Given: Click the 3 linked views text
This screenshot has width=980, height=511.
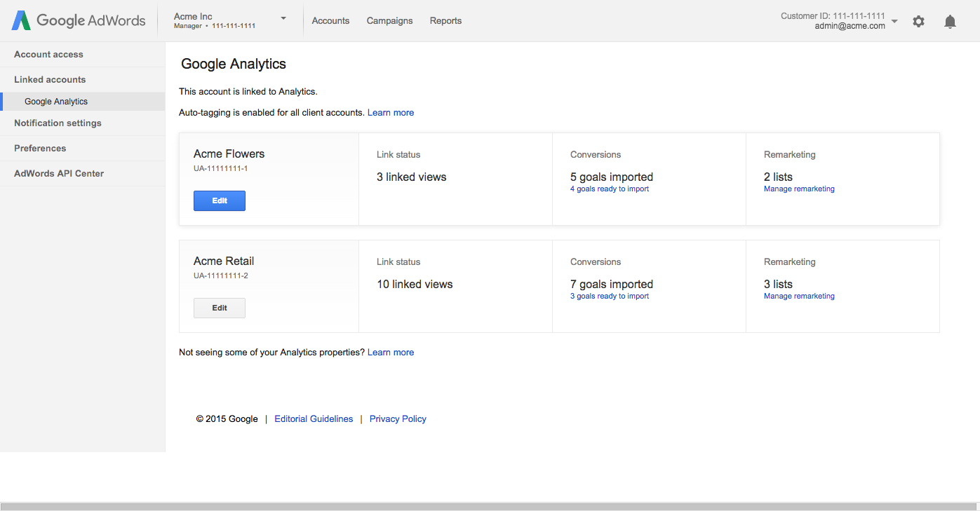Looking at the screenshot, I should tap(412, 177).
